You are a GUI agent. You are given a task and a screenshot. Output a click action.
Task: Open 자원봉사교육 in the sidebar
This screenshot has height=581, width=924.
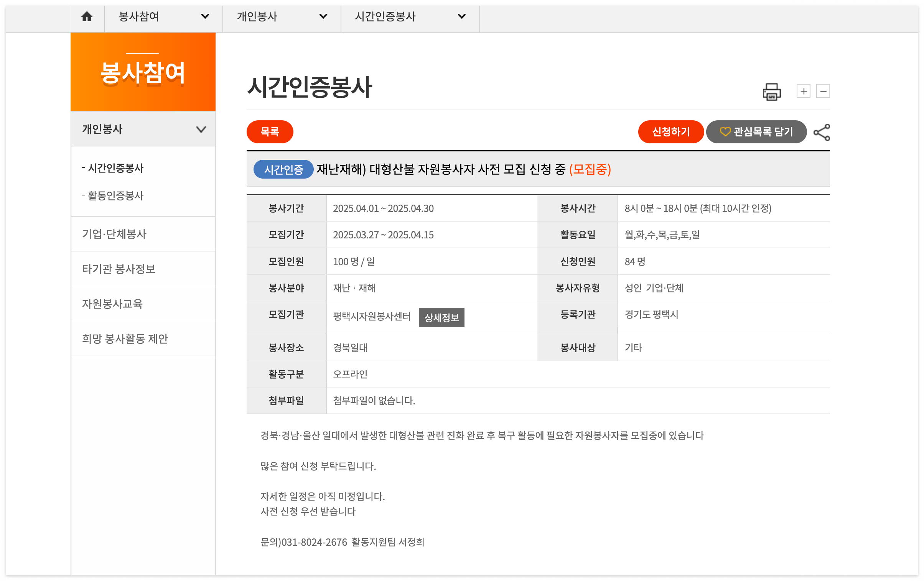pos(113,304)
